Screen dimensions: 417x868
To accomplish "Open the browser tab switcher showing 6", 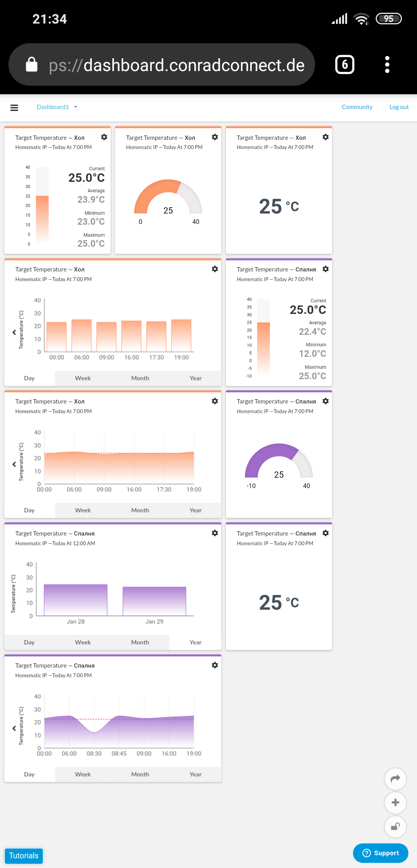I will [344, 64].
